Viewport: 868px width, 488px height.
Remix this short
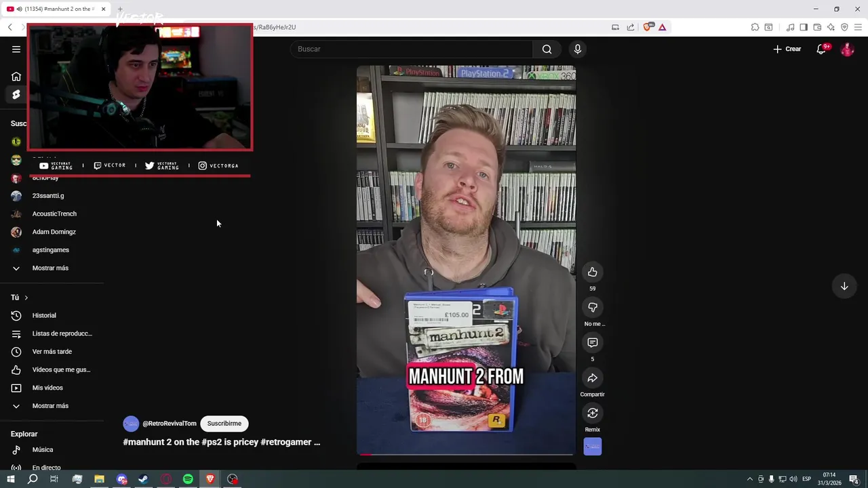[593, 413]
